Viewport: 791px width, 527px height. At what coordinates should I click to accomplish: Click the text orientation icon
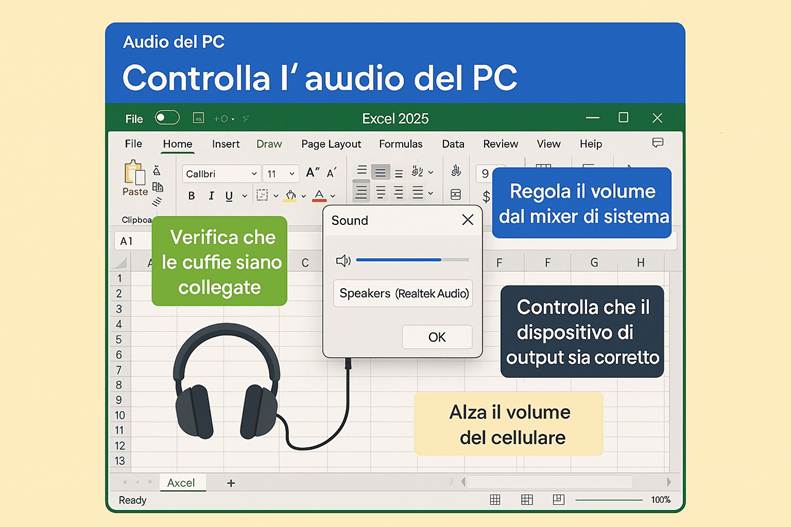[x=417, y=171]
